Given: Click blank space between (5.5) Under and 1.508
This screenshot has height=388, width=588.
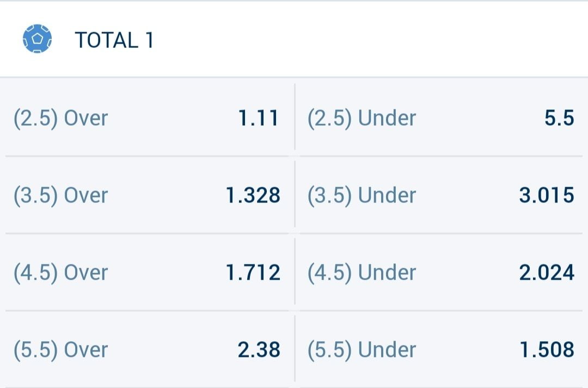Looking at the screenshot, I should pos(468,350).
